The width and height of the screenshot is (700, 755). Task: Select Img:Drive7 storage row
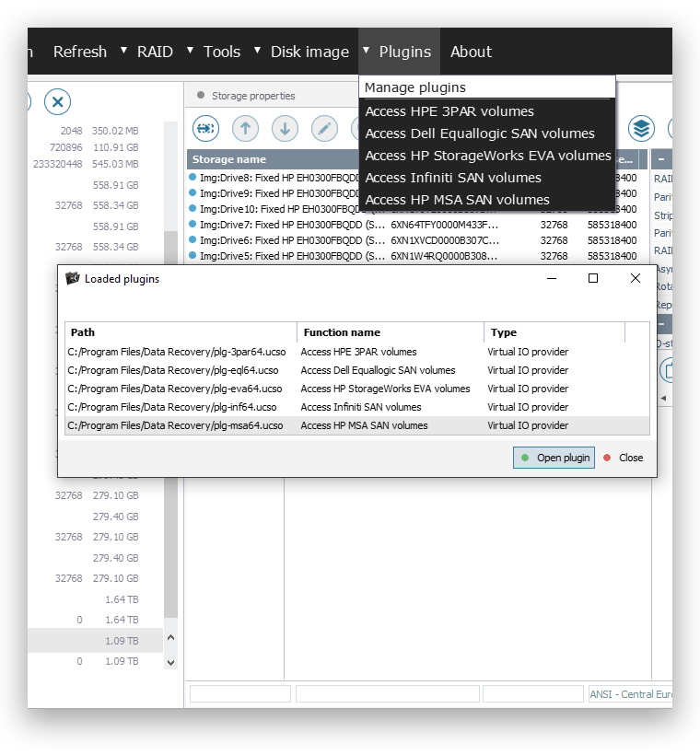click(416, 225)
